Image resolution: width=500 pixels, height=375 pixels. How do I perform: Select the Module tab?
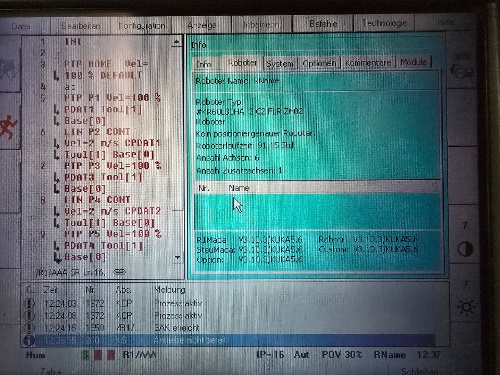414,62
